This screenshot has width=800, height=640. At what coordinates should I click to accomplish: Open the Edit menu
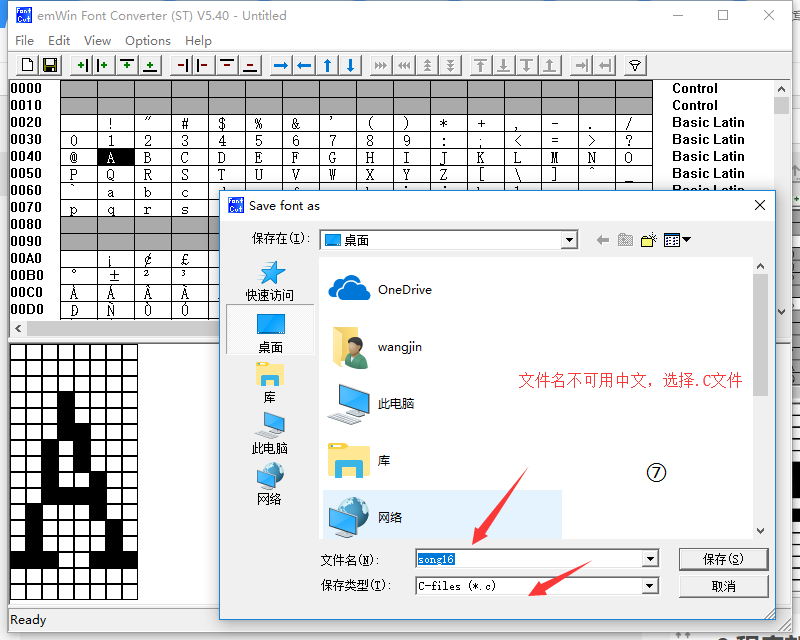(x=58, y=41)
